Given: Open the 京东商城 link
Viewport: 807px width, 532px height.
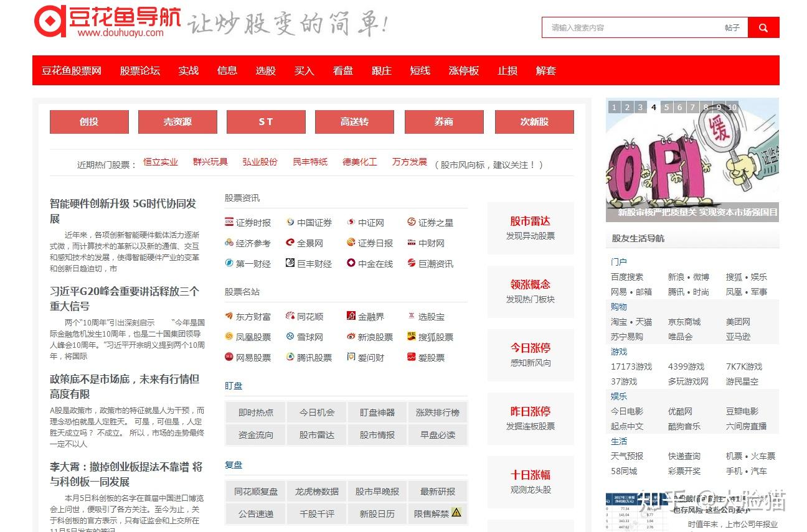Looking at the screenshot, I should (684, 322).
